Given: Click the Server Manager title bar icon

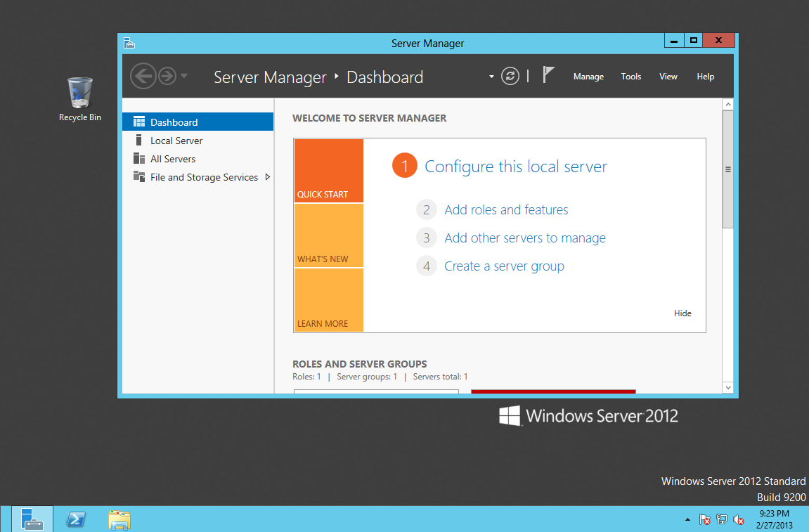Looking at the screenshot, I should tap(129, 43).
